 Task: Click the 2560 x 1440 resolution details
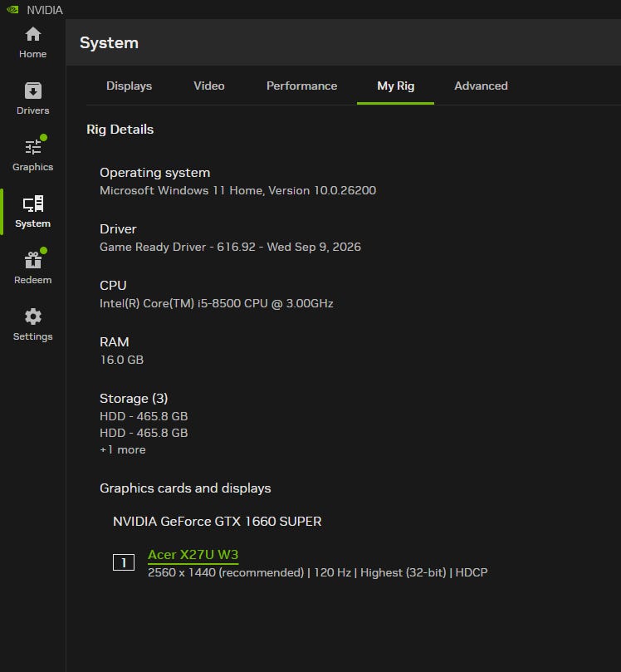(317, 572)
